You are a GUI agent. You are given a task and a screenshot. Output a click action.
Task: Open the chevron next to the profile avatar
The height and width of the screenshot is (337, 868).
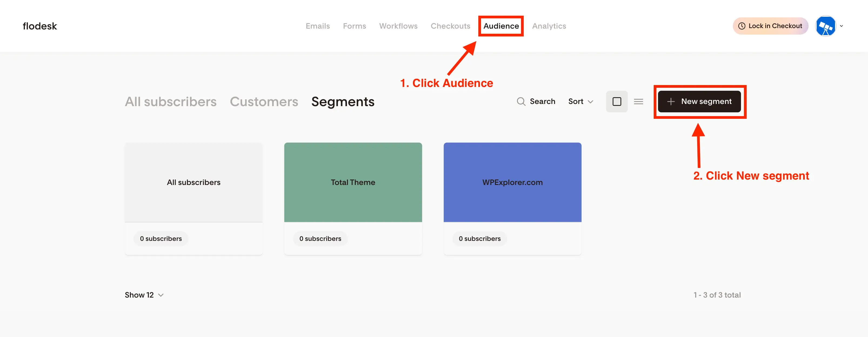842,26
